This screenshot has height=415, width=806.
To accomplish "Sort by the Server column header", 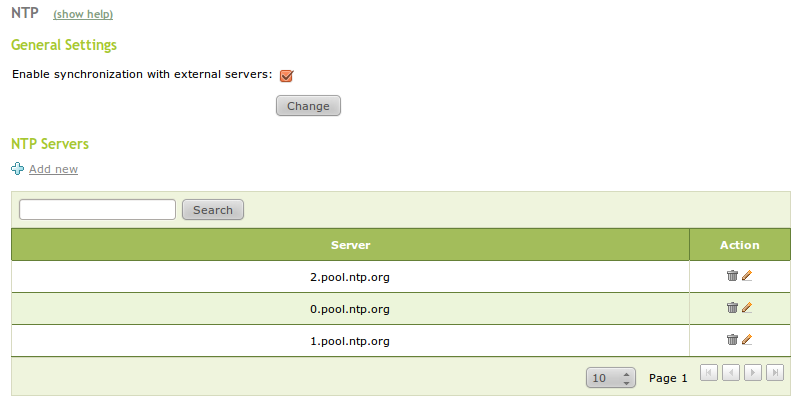I will coord(350,245).
